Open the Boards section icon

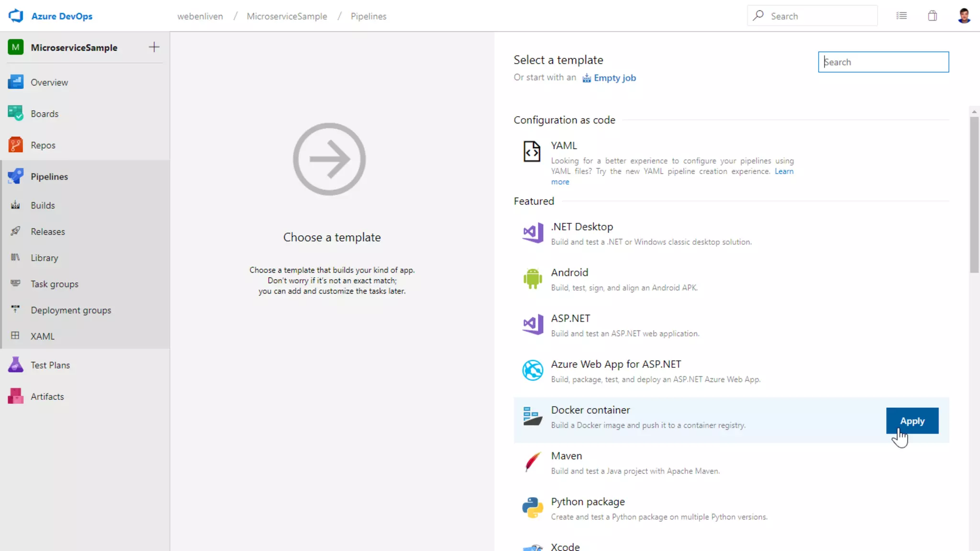pos(15,113)
